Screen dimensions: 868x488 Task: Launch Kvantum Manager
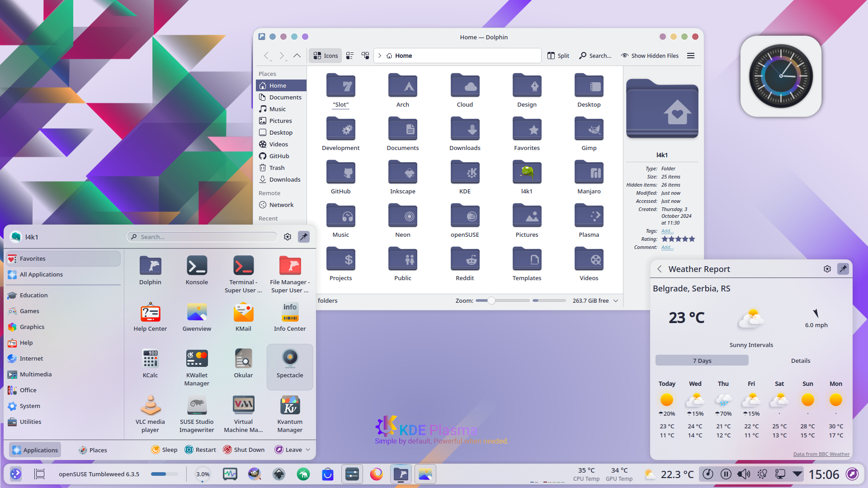[x=290, y=414]
